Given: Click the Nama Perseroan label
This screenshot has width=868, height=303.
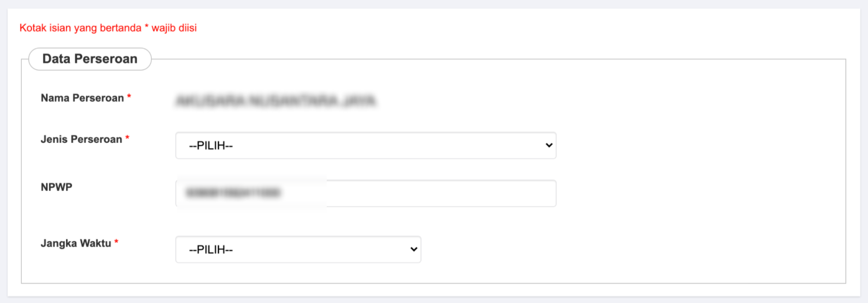Looking at the screenshot, I should pos(82,98).
